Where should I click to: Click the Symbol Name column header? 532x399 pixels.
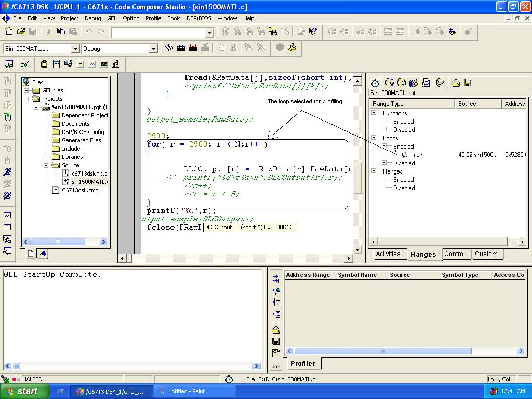[362, 275]
